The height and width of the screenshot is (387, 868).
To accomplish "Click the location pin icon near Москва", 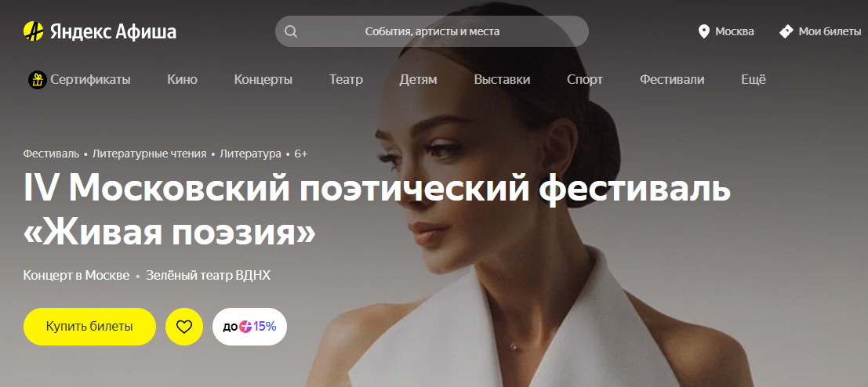I will 703,31.
